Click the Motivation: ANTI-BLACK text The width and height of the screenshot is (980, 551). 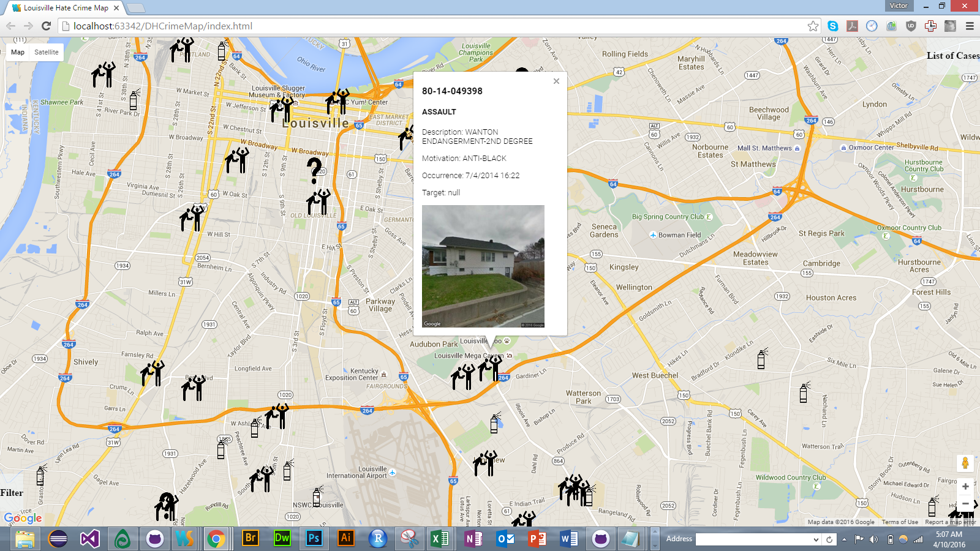pyautogui.click(x=464, y=159)
